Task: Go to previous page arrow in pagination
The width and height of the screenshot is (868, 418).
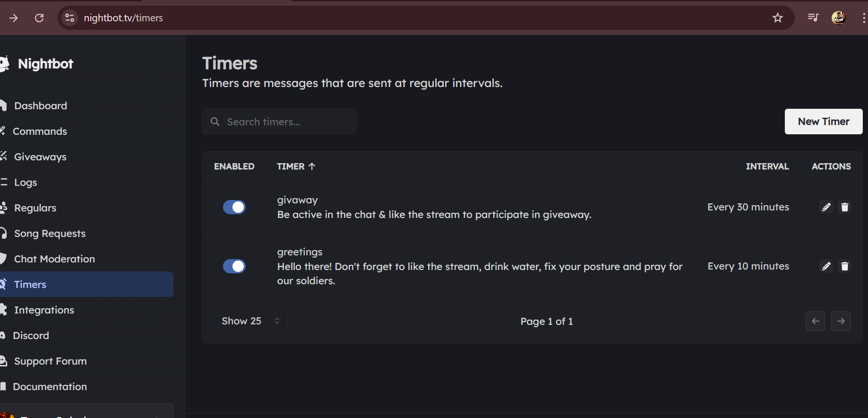Action: [x=815, y=321]
